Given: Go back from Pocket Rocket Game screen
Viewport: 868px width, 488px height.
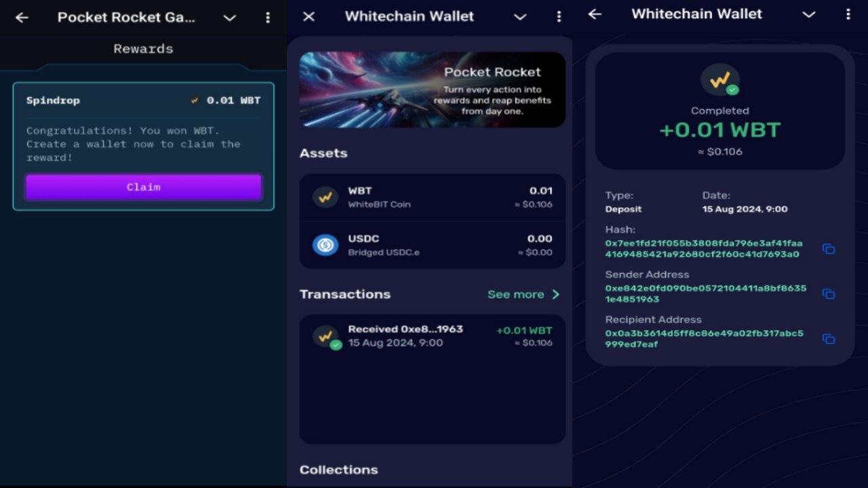Looking at the screenshot, I should click(x=22, y=18).
